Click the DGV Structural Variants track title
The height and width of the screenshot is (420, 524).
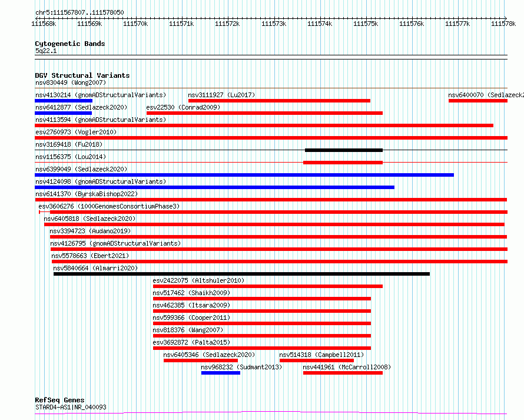82,75
